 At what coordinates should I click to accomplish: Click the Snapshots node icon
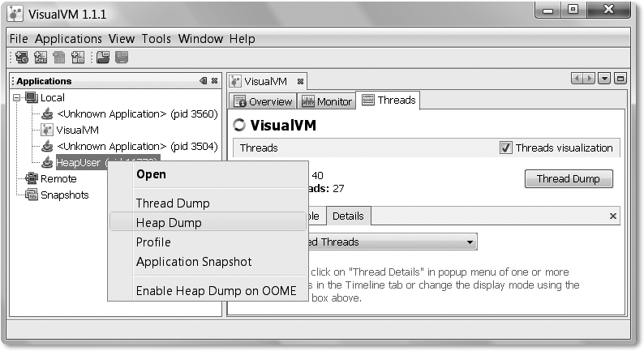click(31, 195)
